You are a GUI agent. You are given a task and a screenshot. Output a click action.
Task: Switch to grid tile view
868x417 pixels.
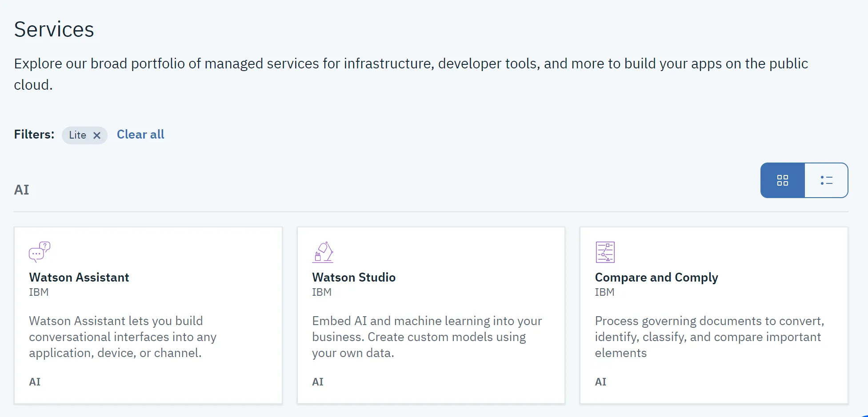point(783,180)
